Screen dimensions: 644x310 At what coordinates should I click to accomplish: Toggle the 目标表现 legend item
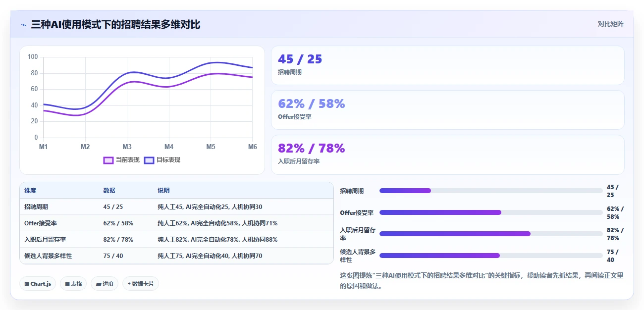162,160
